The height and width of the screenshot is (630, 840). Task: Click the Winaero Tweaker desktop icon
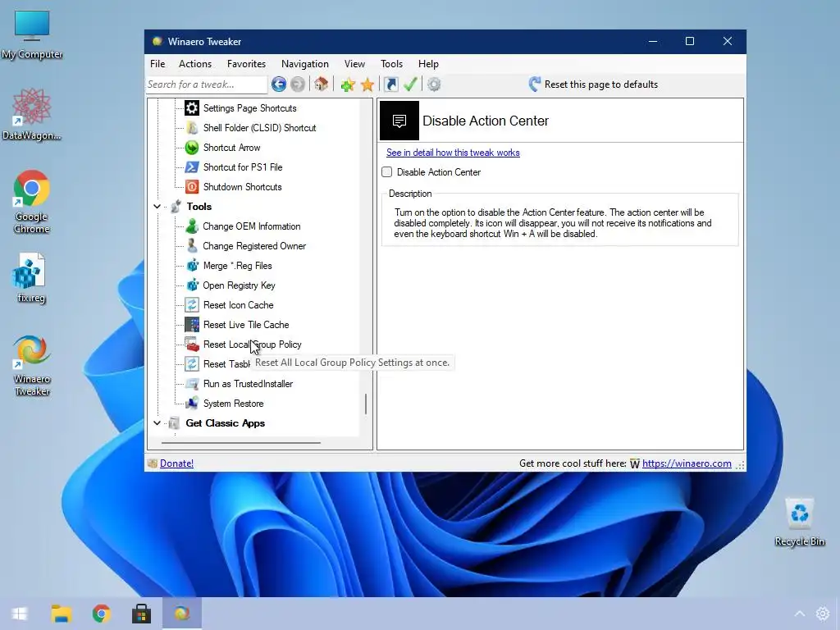click(32, 365)
